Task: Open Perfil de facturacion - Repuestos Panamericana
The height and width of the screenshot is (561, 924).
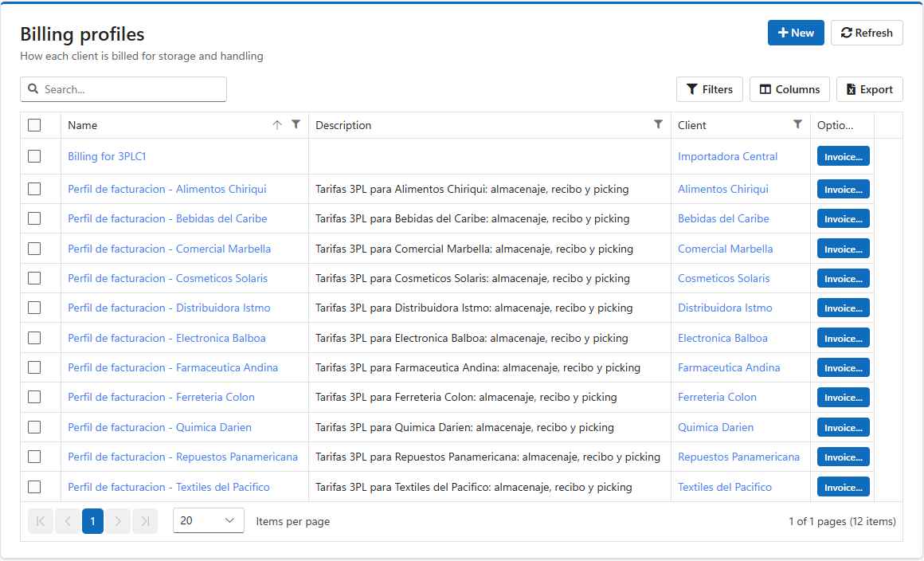Action: coord(182,457)
